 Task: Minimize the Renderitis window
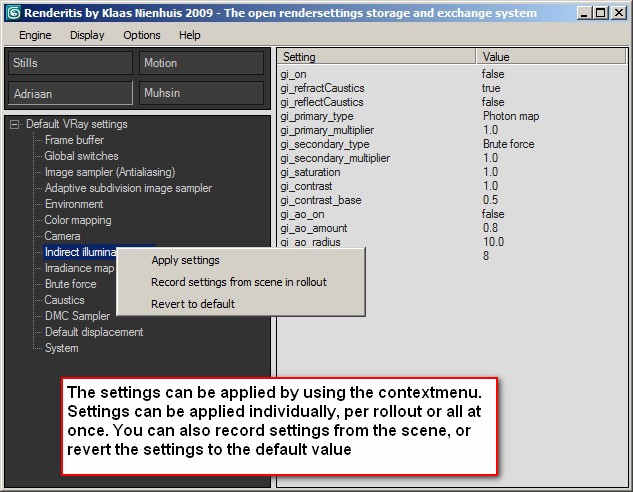tap(584, 13)
